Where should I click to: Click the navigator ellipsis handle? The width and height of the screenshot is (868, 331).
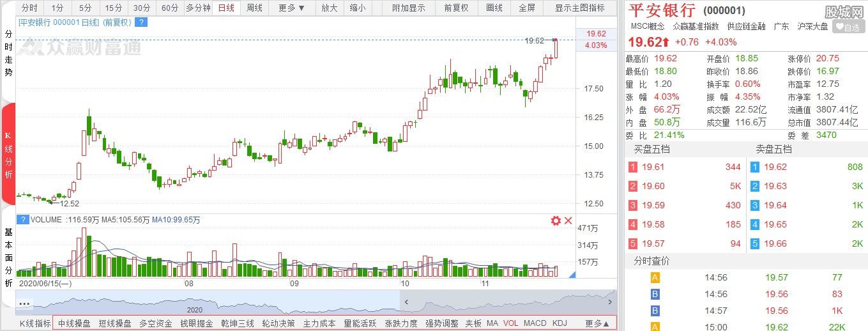25,304
